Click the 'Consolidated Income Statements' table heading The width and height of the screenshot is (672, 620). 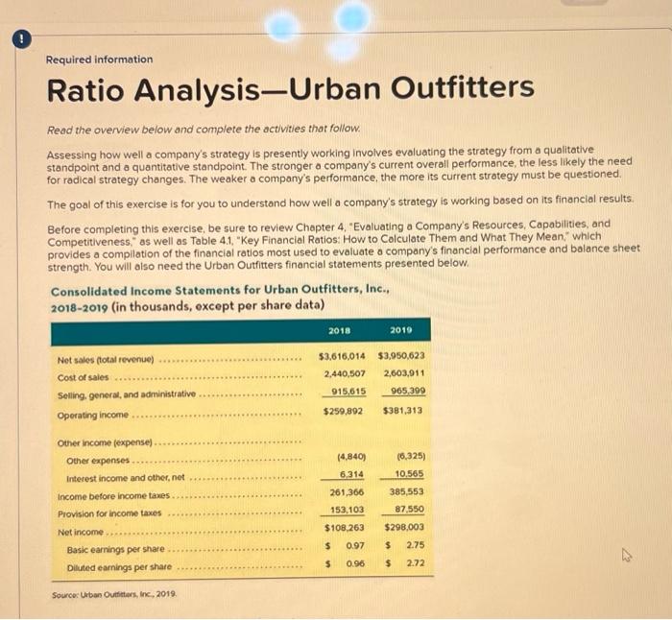click(x=220, y=298)
